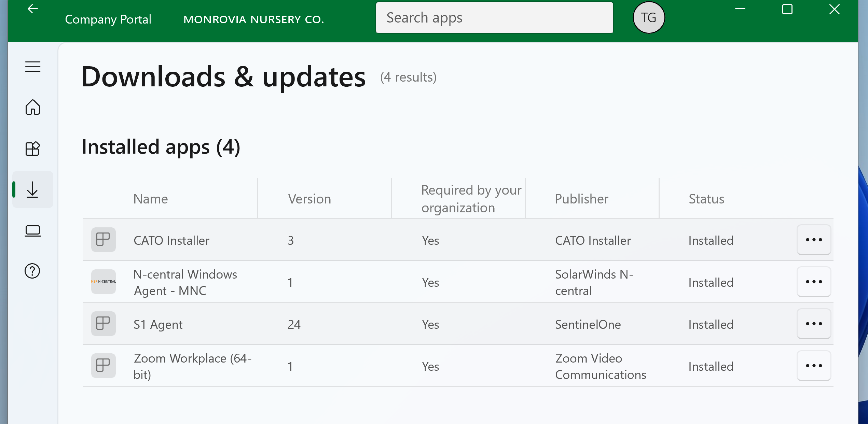The width and height of the screenshot is (868, 424).
Task: Open the S1 Agent name entry
Action: point(158,324)
